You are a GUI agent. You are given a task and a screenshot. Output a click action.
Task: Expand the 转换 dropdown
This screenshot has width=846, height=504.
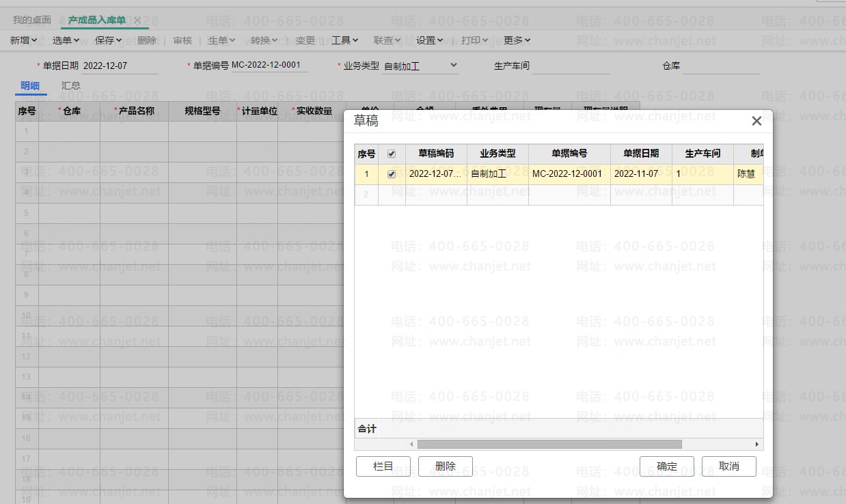pyautogui.click(x=264, y=40)
